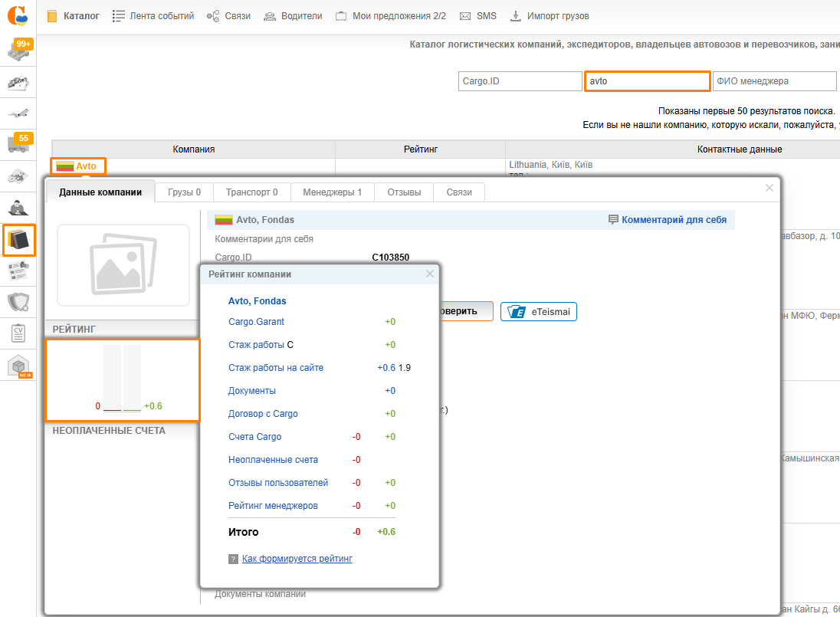Click the rating bar chart widget
The height and width of the screenshot is (617, 840).
click(x=123, y=379)
